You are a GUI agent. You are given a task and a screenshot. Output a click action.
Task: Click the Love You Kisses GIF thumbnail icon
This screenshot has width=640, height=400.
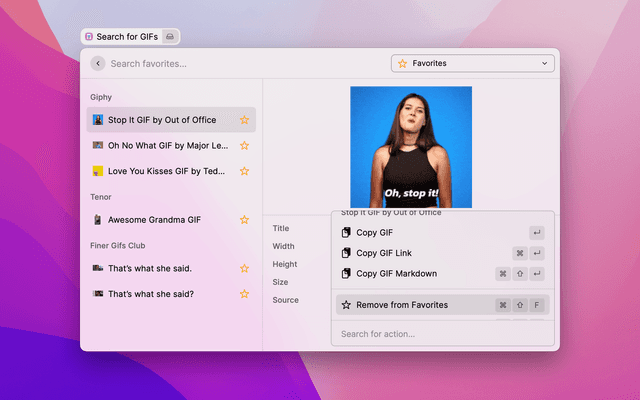[98, 171]
